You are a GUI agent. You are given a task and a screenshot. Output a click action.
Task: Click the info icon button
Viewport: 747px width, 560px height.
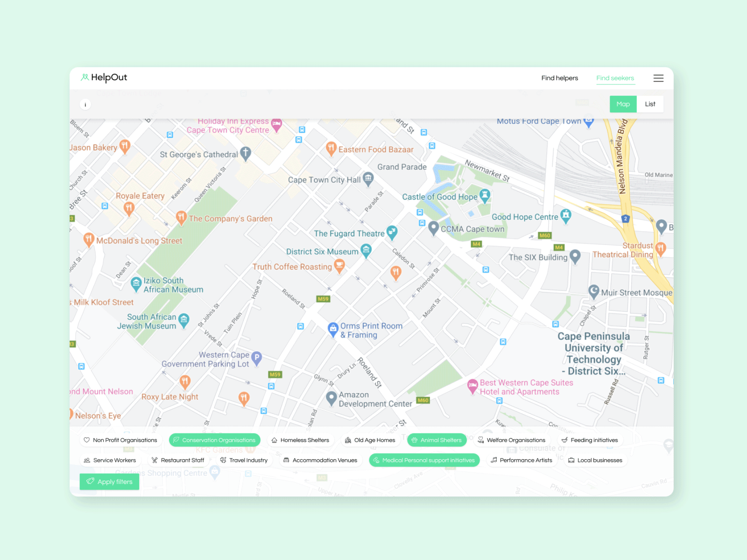(x=85, y=105)
